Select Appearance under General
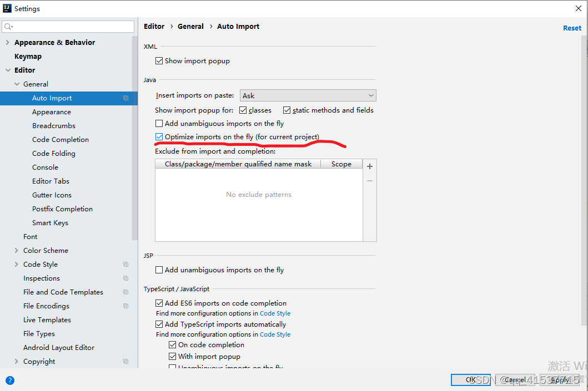This screenshot has width=588, height=391. point(52,112)
